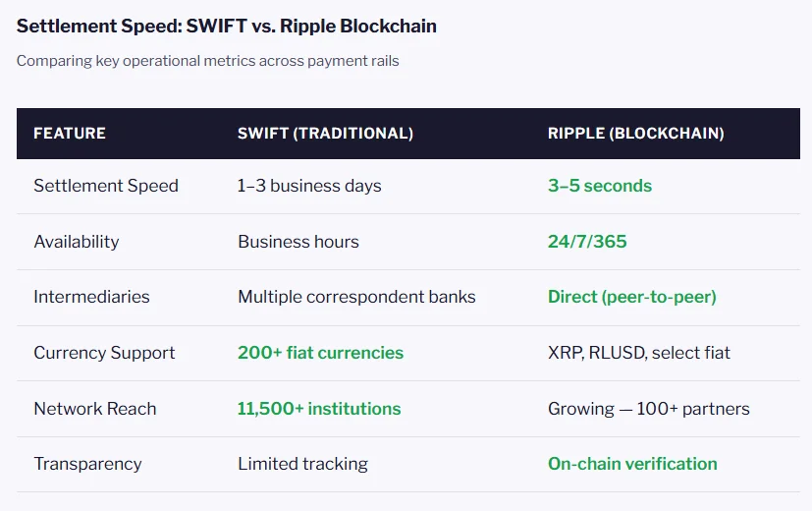Click the Settlement Speed row label

(106, 186)
